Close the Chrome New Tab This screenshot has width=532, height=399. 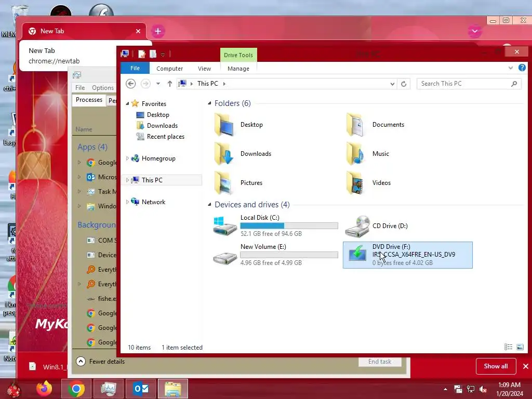(x=138, y=31)
